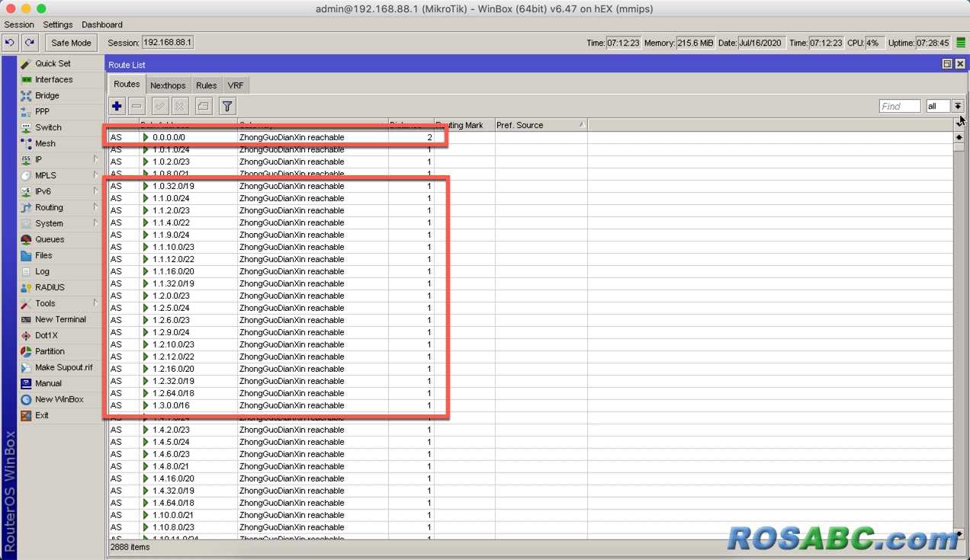Open the Dashboard menu
This screenshot has width=970, height=560.
point(102,25)
